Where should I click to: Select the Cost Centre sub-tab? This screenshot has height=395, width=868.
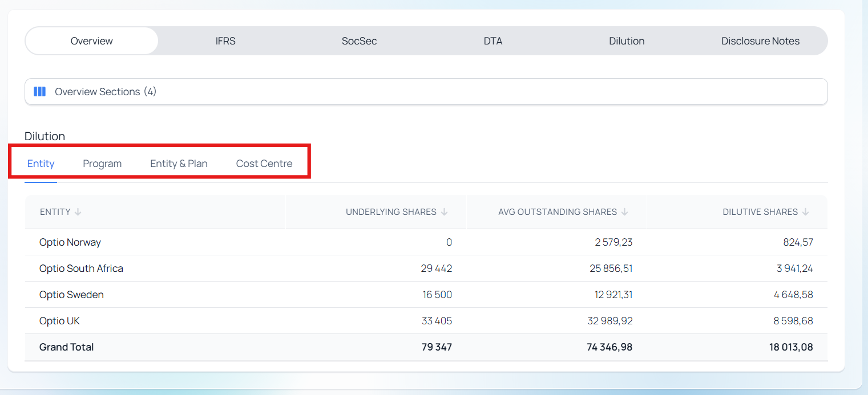(264, 164)
